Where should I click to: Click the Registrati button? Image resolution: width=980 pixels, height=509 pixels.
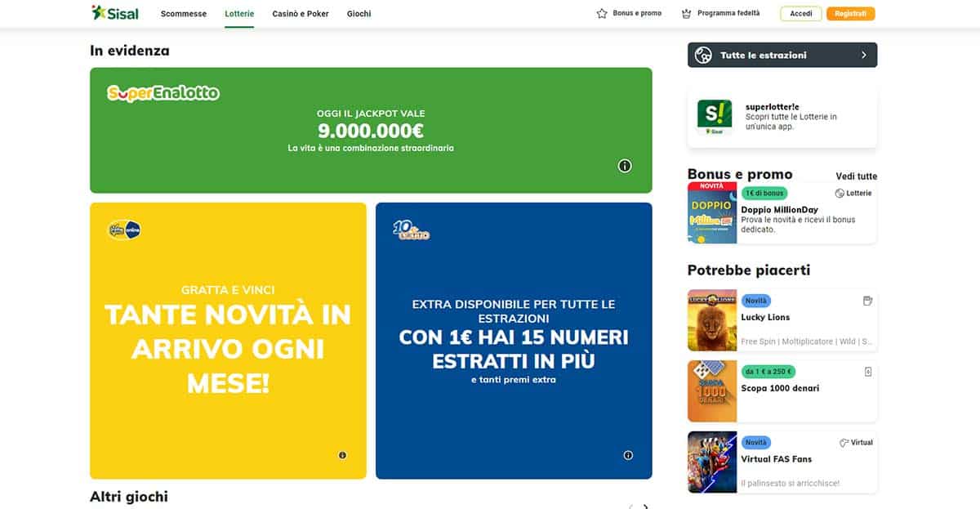[x=850, y=14]
